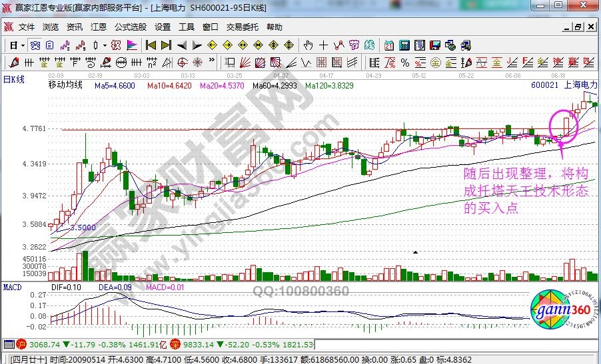Image resolution: width=601 pixels, height=364 pixels.
Task: Select the percent sign drawing tool
Action: tap(405, 63)
